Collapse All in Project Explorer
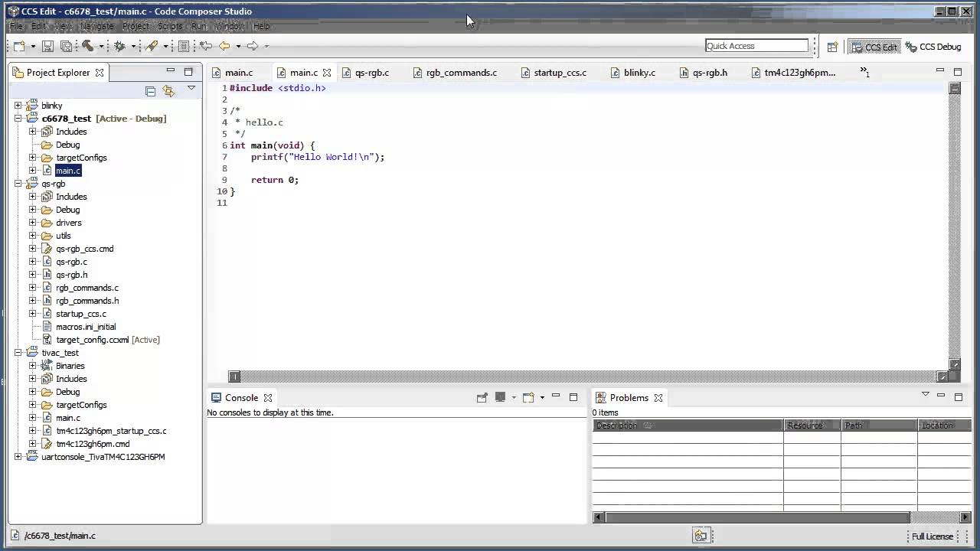 coord(151,91)
